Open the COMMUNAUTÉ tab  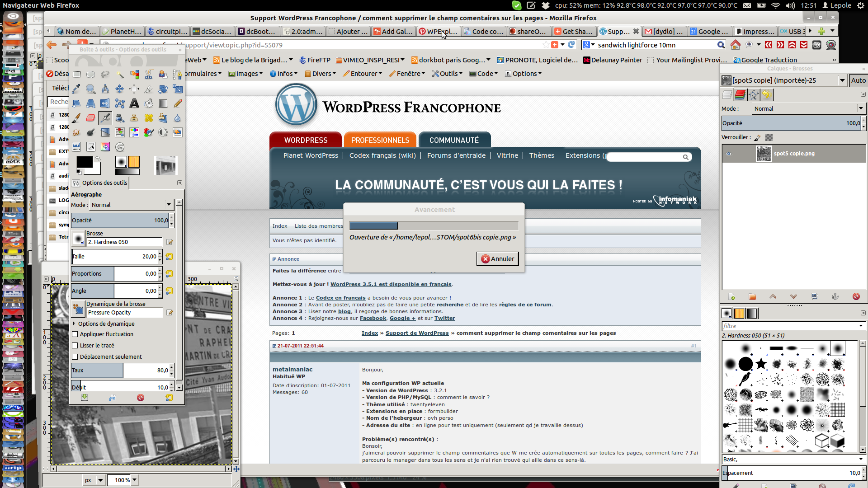click(454, 140)
